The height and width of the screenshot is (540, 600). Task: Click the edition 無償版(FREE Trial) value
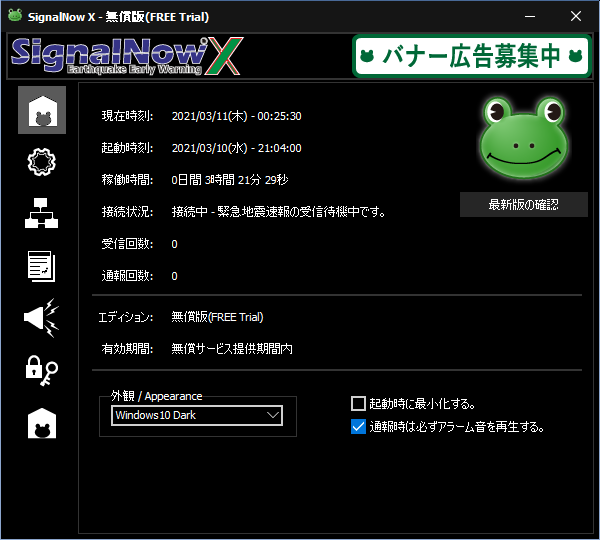point(217,317)
